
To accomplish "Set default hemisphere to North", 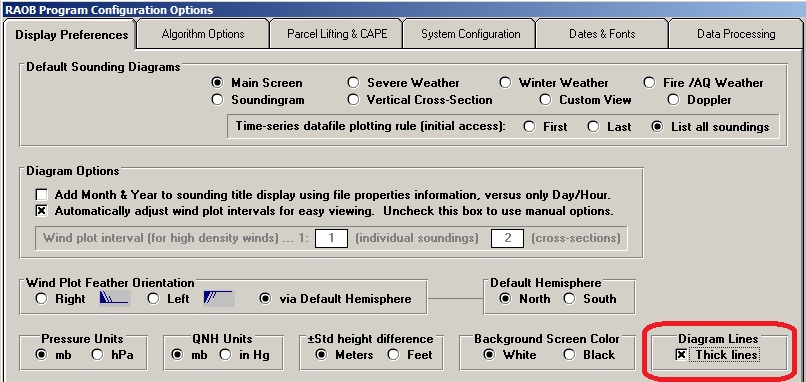I will click(x=505, y=299).
